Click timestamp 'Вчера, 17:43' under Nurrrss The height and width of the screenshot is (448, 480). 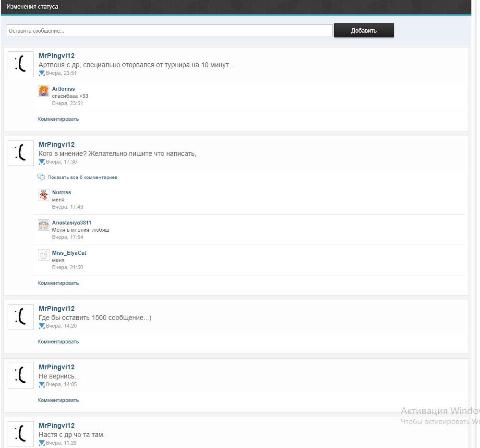click(x=67, y=207)
